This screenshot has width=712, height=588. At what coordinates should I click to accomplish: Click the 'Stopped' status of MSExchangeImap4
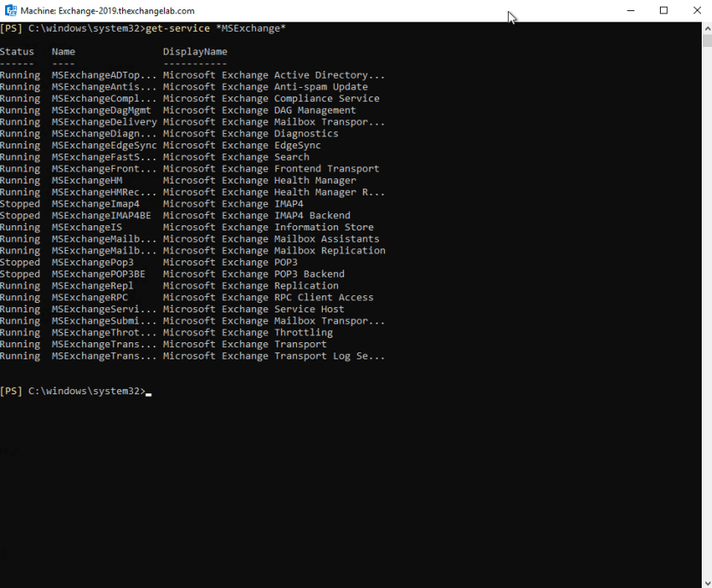pos(20,204)
